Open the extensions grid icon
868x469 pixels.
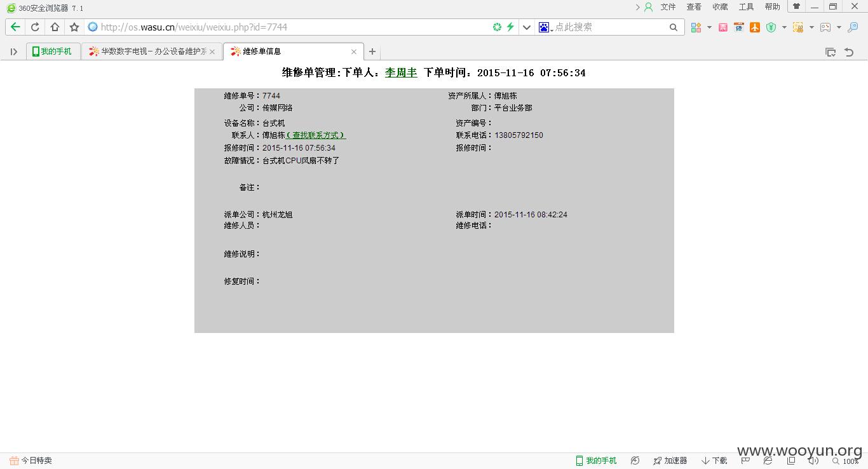696,27
